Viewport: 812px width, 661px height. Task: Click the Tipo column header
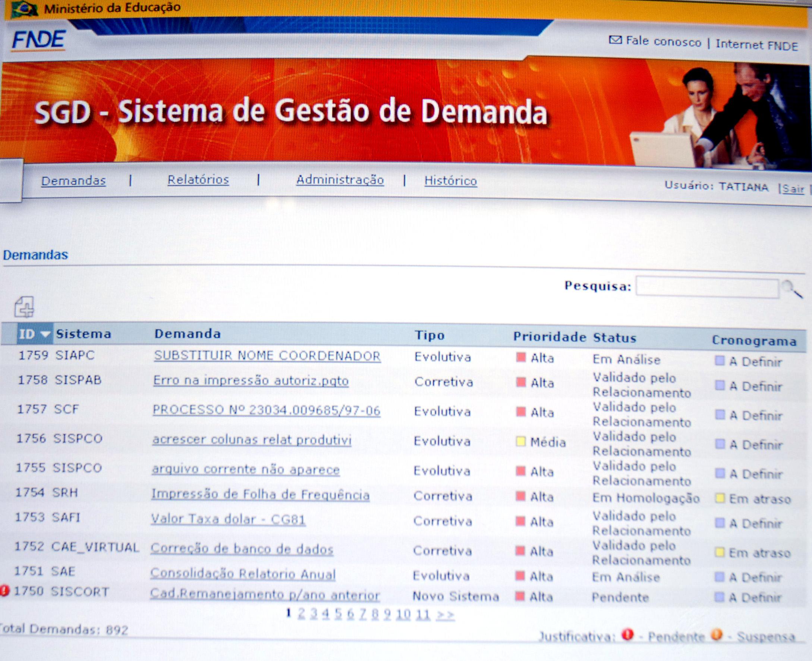click(429, 335)
